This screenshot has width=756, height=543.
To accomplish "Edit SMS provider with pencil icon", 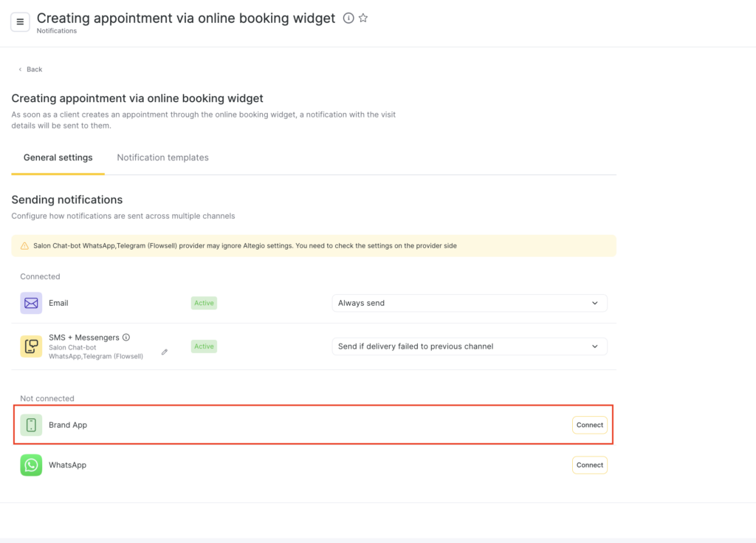I will [x=165, y=352].
